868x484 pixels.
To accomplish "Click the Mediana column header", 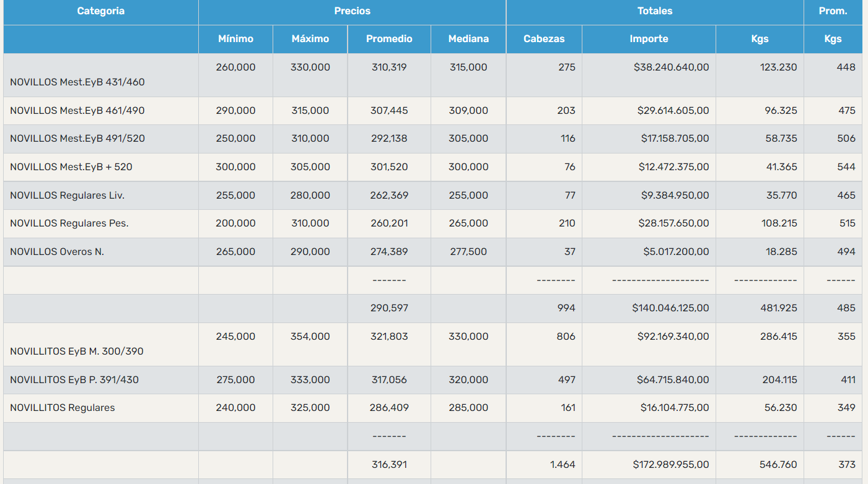I will [x=468, y=39].
